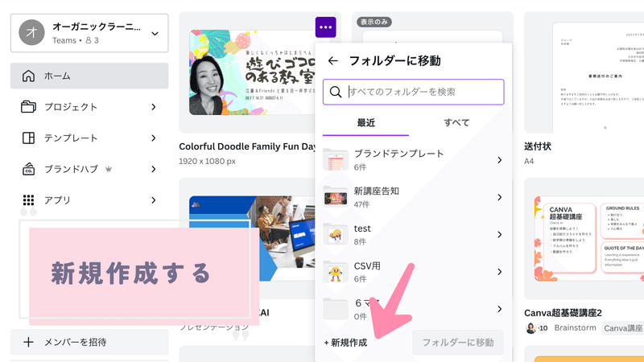Screen dimensions: 644x362
Task: Click the ブランドテンプレート folder name
Action: (398, 154)
